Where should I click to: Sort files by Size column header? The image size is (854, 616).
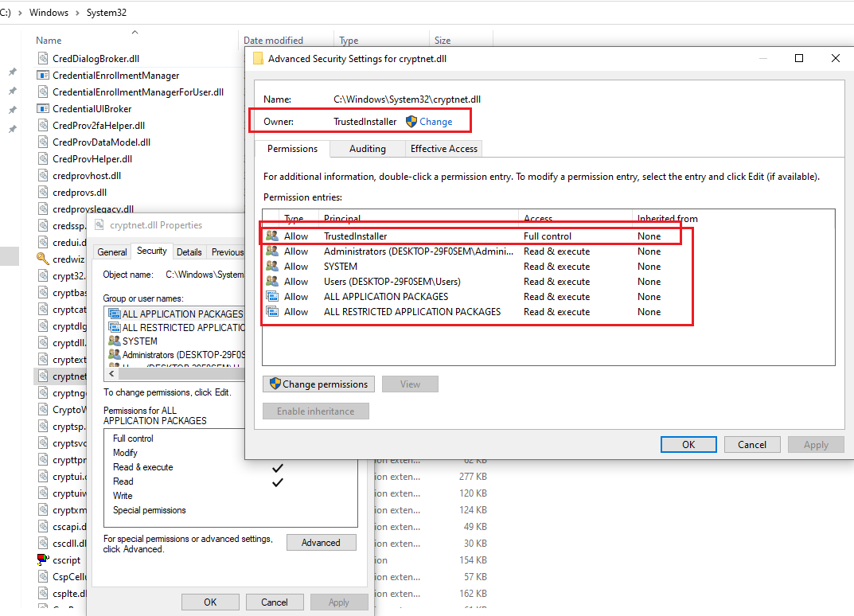(x=443, y=41)
